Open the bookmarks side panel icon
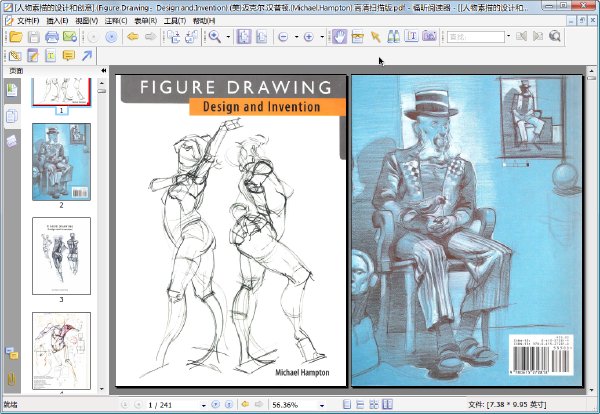The image size is (600, 414). click(12, 90)
